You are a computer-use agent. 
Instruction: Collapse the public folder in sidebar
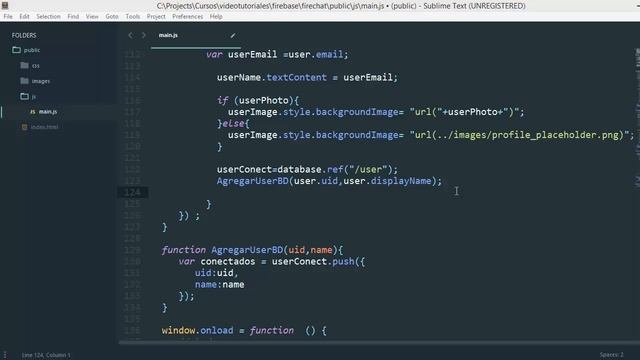[x=26, y=50]
